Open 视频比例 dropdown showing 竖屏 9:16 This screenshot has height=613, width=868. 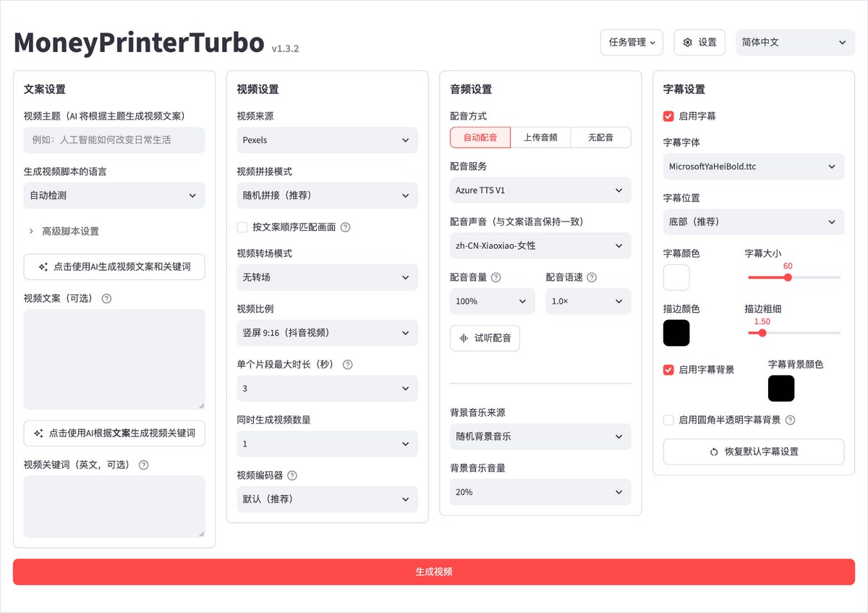[328, 333]
